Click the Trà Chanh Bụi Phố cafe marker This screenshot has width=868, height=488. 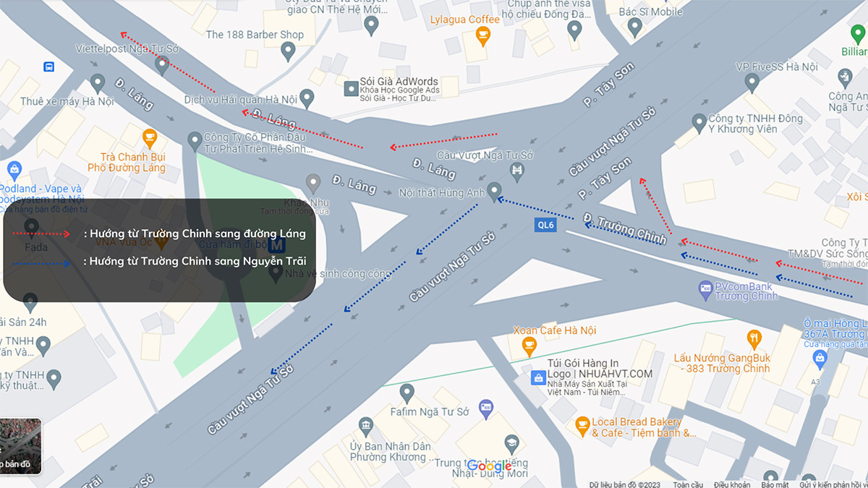tap(150, 137)
